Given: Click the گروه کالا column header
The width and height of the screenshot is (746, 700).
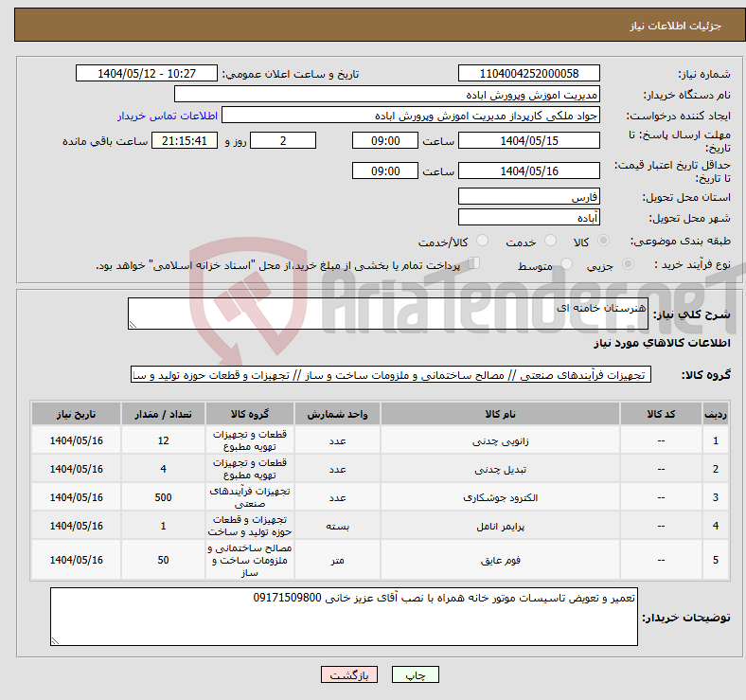Looking at the screenshot, I should [x=250, y=414].
